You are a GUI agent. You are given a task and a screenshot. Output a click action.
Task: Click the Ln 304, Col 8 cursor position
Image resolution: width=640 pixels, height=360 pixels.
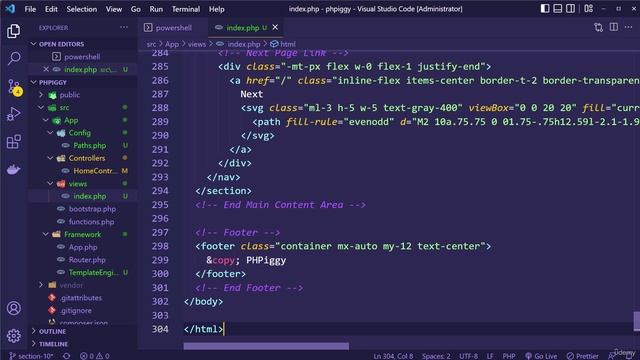(393, 356)
